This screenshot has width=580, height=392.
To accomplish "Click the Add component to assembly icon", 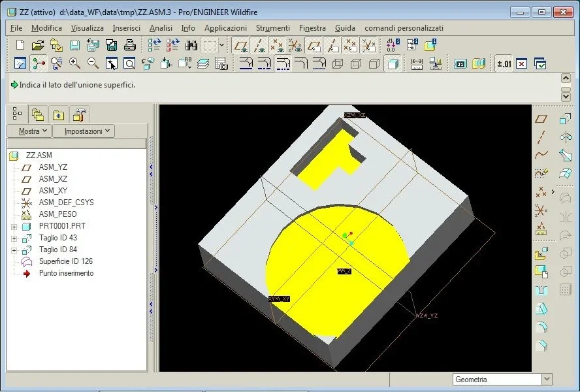I will [541, 254].
